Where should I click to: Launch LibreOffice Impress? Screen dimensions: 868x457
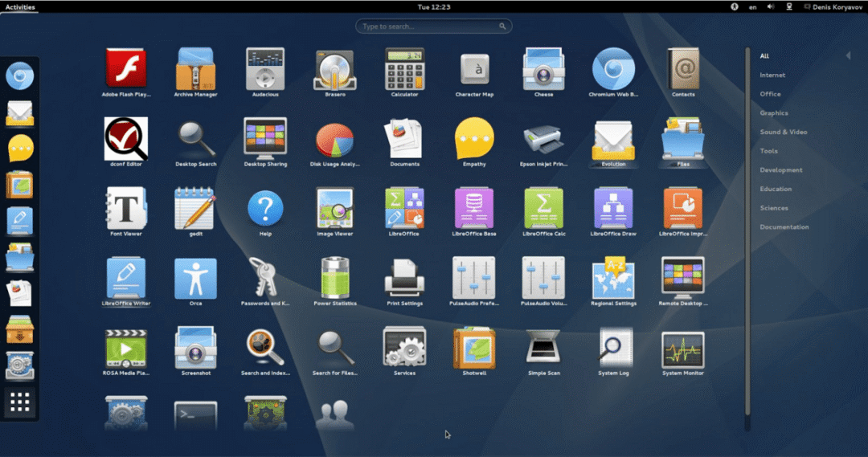tap(683, 212)
